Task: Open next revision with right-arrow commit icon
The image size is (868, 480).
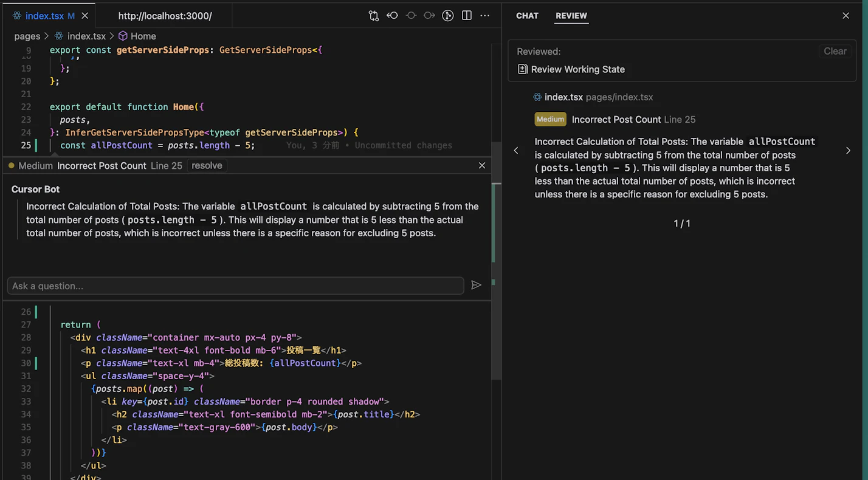Action: [x=430, y=16]
